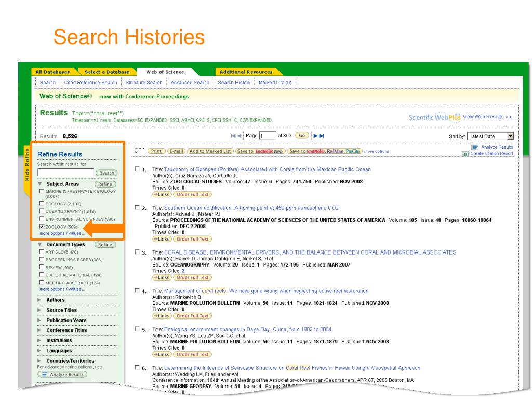The image size is (532, 399).
Task: Expand the Source Titles section
Action: [x=39, y=310]
